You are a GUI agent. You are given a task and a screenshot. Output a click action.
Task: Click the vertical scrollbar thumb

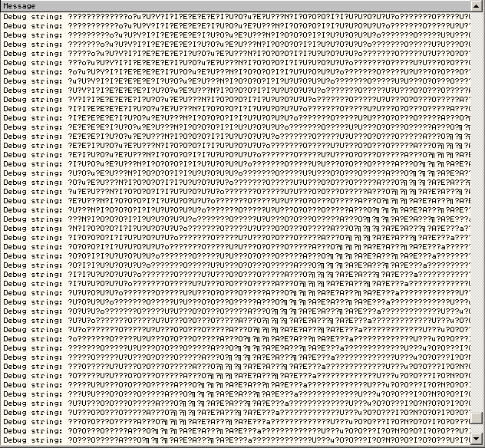point(477,417)
